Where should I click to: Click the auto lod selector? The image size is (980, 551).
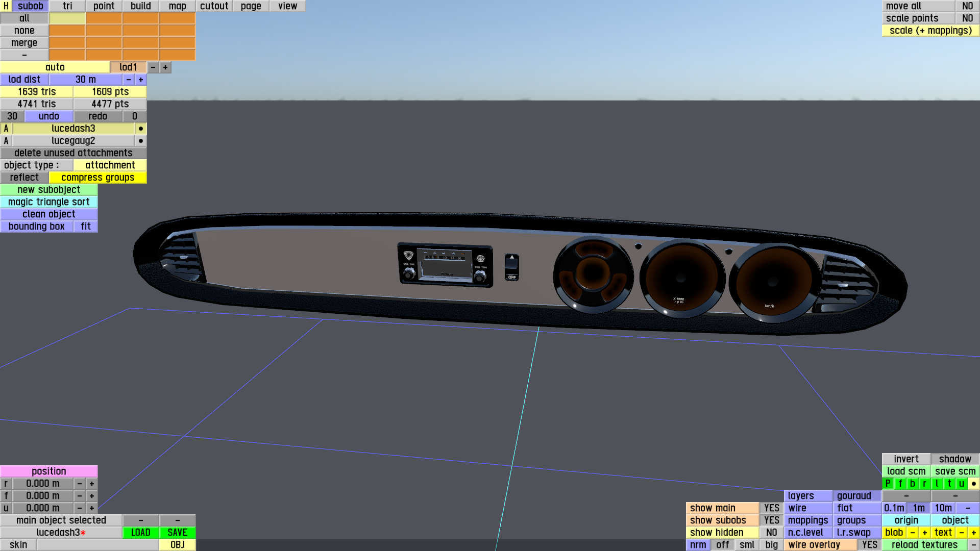pyautogui.click(x=55, y=67)
